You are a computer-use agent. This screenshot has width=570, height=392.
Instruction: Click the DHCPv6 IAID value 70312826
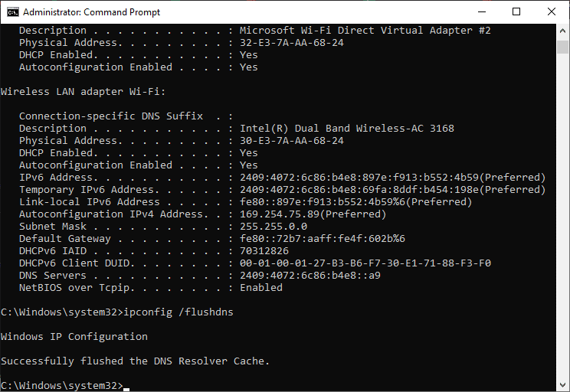coord(264,251)
